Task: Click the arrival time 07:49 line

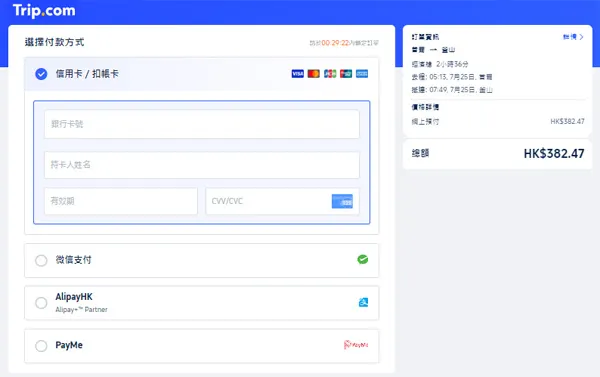Action: pos(452,90)
